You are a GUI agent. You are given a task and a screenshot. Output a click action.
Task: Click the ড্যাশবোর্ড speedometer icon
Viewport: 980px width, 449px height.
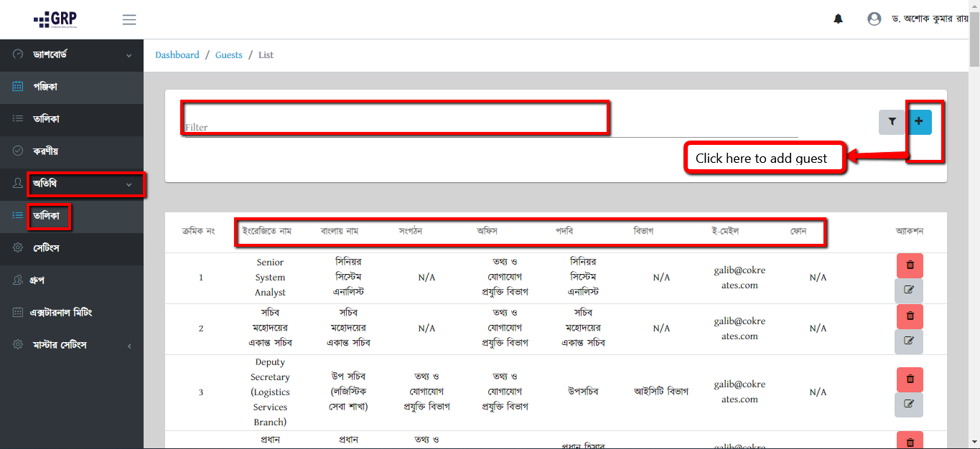pyautogui.click(x=18, y=55)
